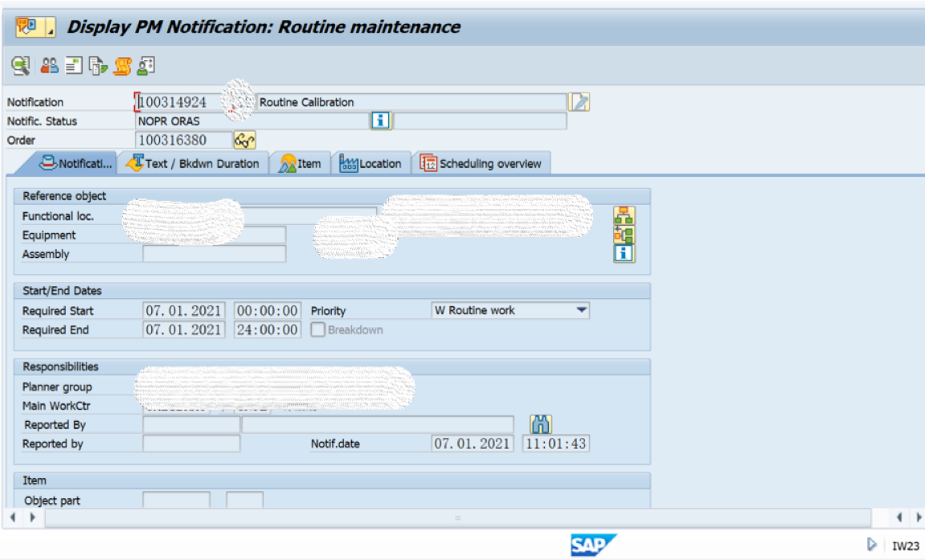Click the person with settings toolbar icon
Viewport: 925px width, 560px height.
[x=145, y=65]
